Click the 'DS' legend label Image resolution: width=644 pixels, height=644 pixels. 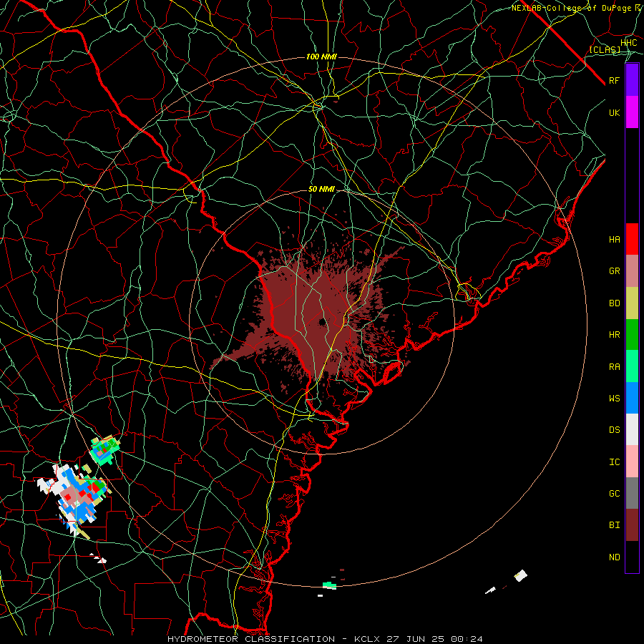click(x=614, y=430)
